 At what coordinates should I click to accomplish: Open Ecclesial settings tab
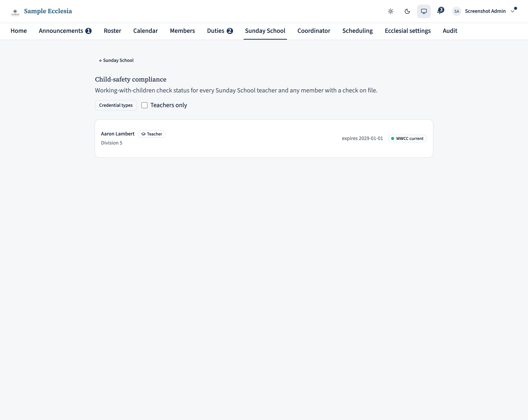tap(408, 31)
